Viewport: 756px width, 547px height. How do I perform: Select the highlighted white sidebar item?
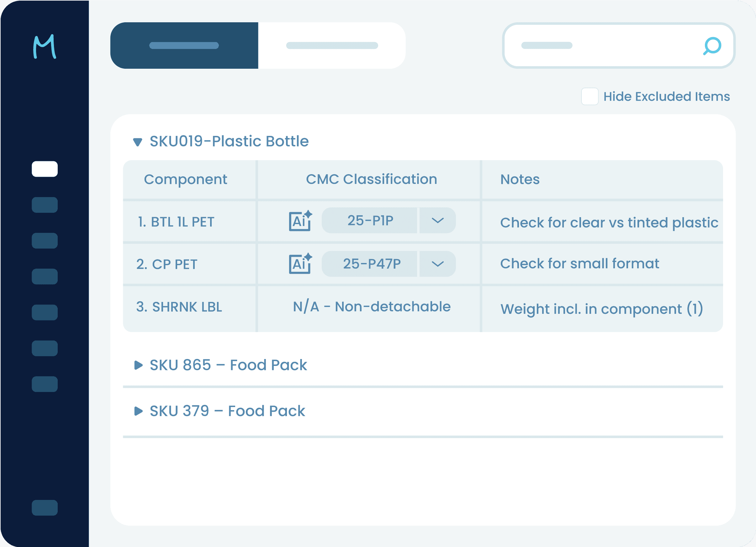coord(45,169)
